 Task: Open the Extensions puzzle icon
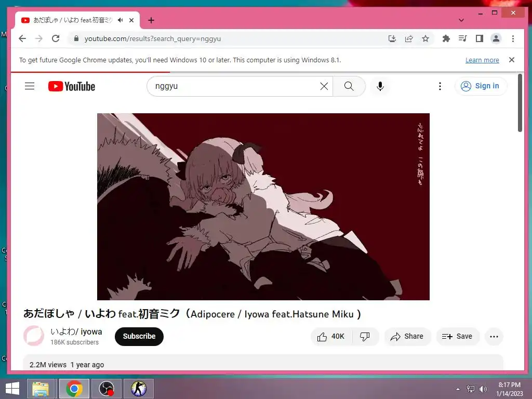[446, 38]
